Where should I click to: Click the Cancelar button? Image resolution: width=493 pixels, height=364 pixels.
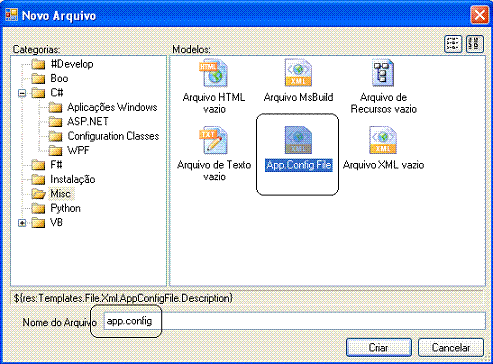pos(451,348)
